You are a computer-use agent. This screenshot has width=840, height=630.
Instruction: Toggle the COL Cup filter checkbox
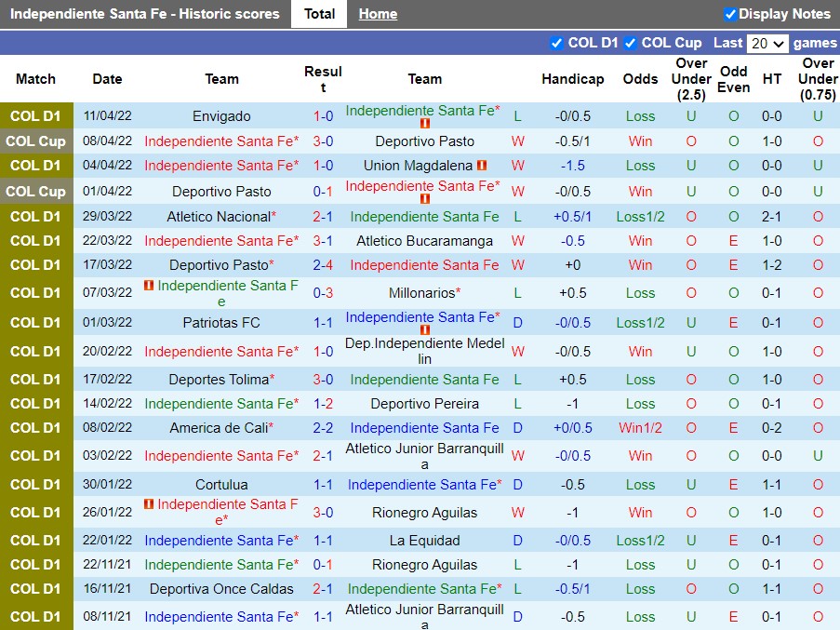coord(630,43)
